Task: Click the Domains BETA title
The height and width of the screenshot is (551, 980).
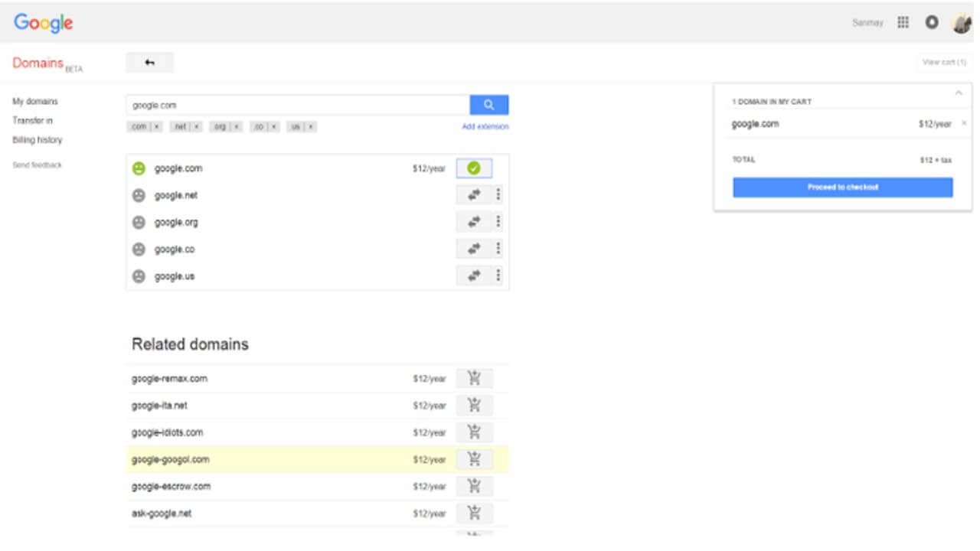Action: pyautogui.click(x=47, y=64)
